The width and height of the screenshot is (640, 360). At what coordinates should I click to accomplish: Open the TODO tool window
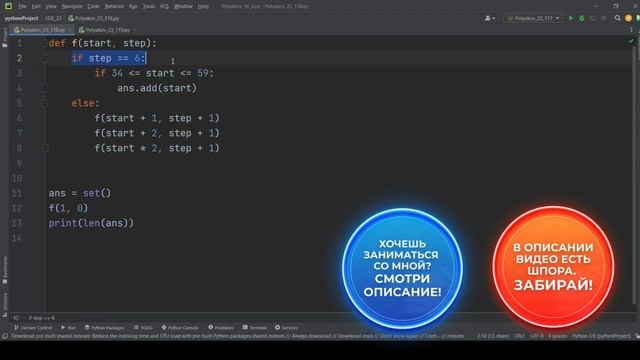(143, 328)
